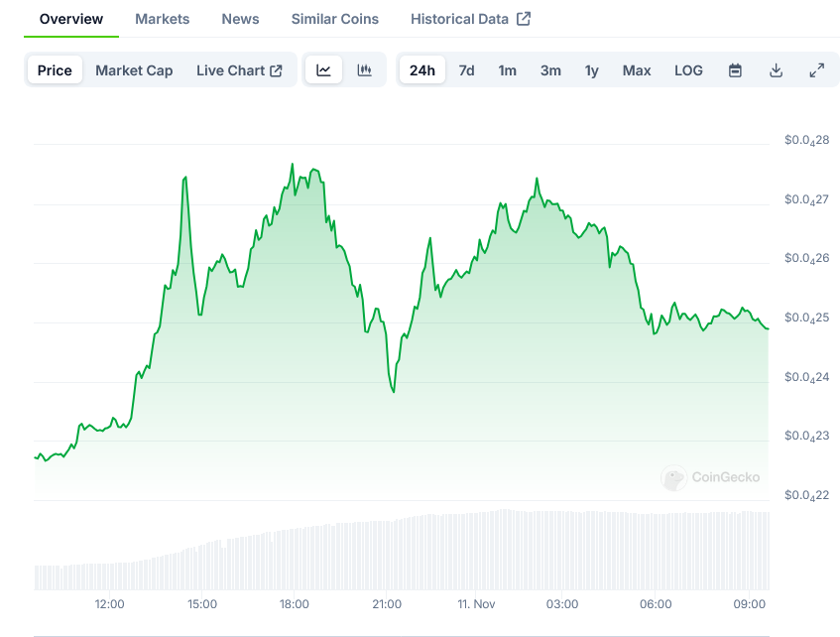Open the calendar date range picker

pyautogui.click(x=735, y=70)
